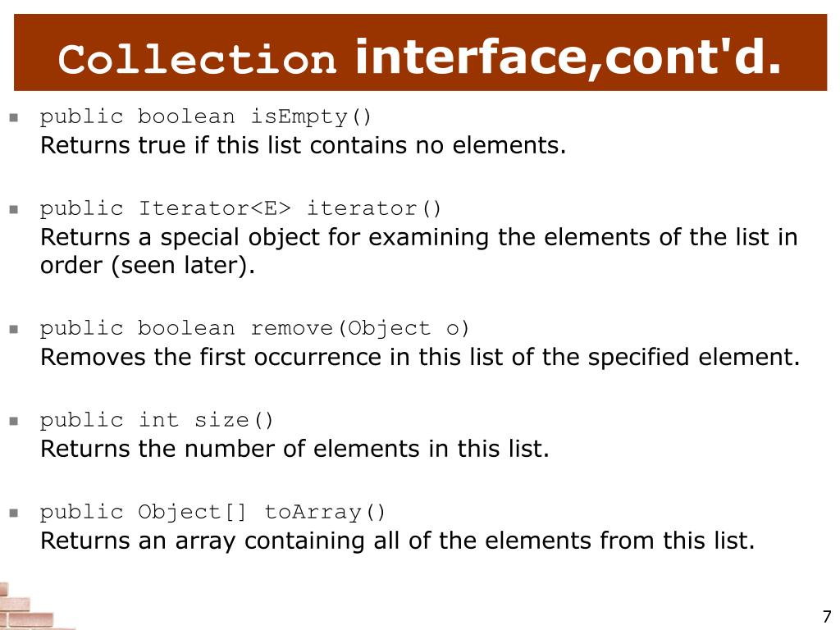
Task: Select the 'public boolean isEmpty()' code line
Action: (206, 116)
